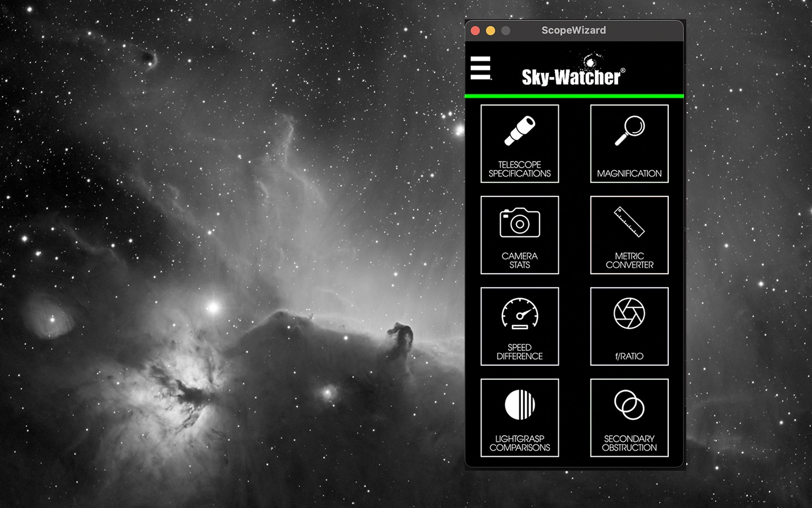Screen dimensions: 812x508
Task: Open Telescope Specifications tool
Action: pyautogui.click(x=520, y=143)
